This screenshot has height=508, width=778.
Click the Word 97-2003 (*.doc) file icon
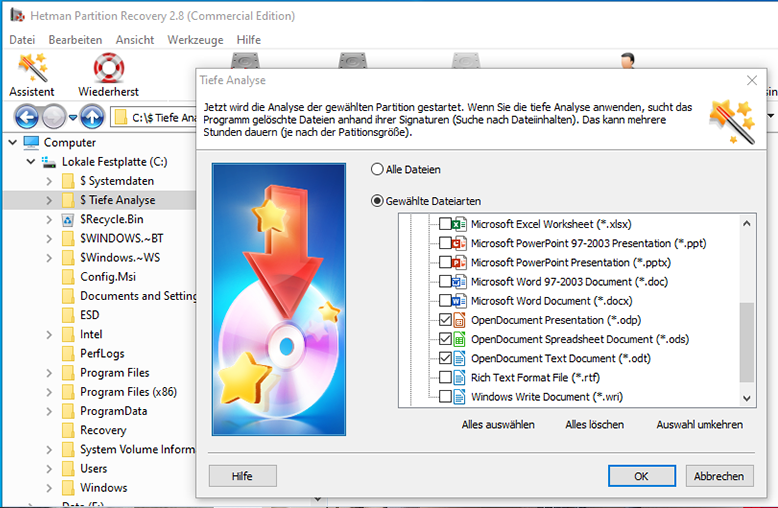[x=459, y=282]
